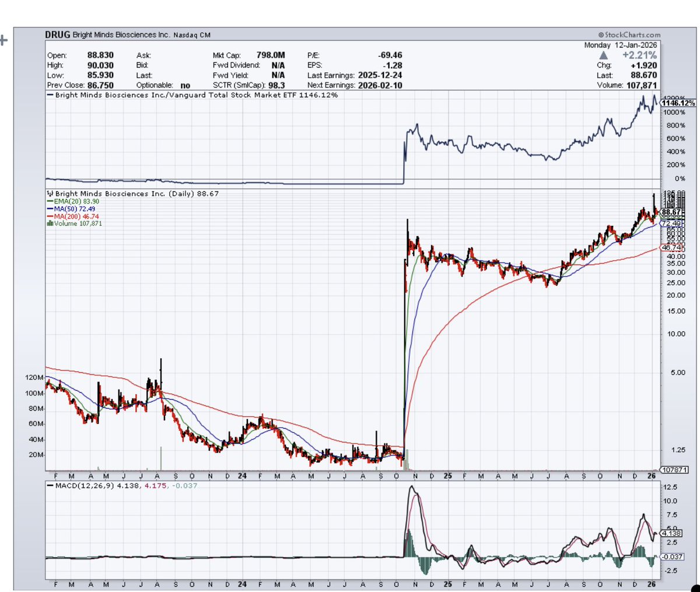Click the 46.74 MA tag on right axis
Screen dimensions: 700x592
(671, 248)
